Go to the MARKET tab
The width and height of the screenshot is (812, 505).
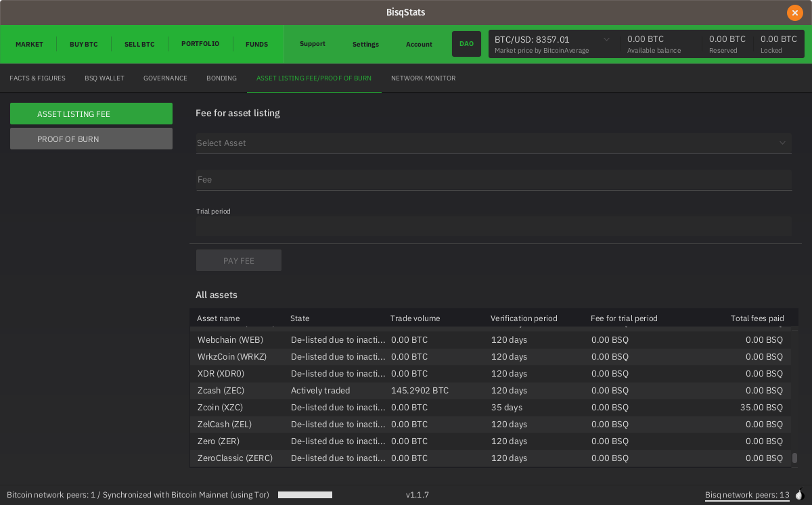click(29, 45)
